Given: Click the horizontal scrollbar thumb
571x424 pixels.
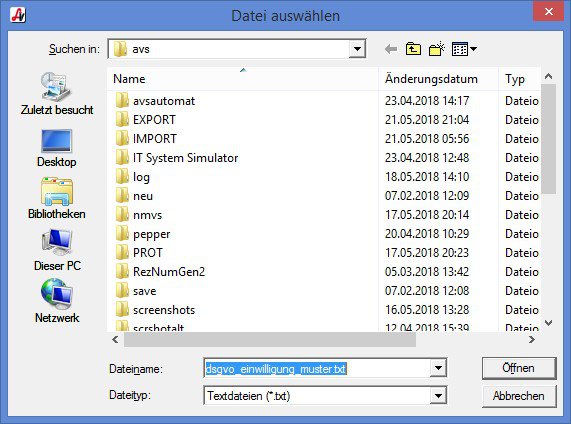Looking at the screenshot, I should [x=270, y=339].
